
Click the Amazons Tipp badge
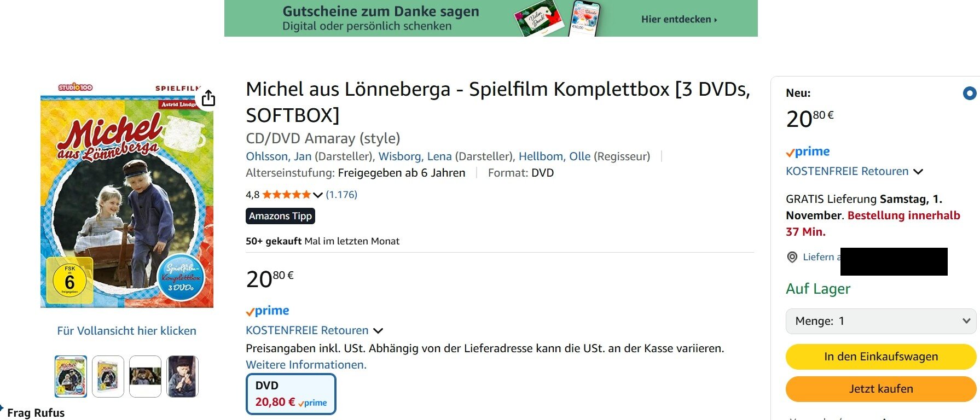[x=280, y=216]
